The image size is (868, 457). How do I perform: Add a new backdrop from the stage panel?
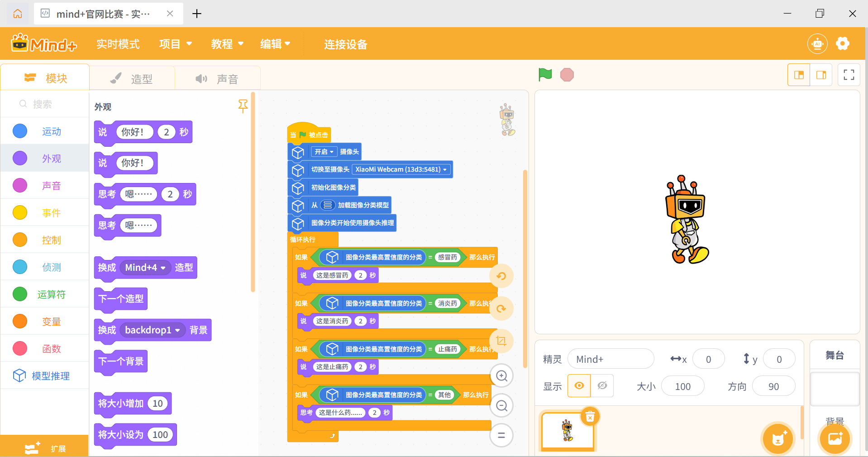(834, 438)
